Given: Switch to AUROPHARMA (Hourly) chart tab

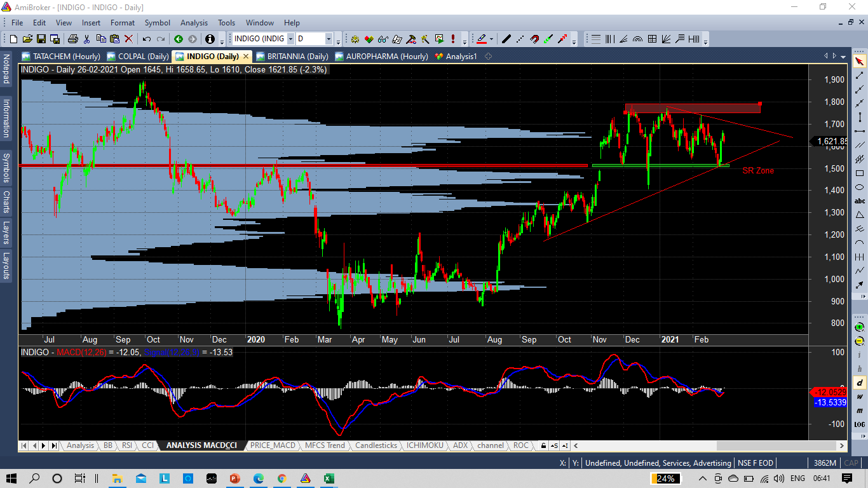Looking at the screenshot, I should coord(381,56).
